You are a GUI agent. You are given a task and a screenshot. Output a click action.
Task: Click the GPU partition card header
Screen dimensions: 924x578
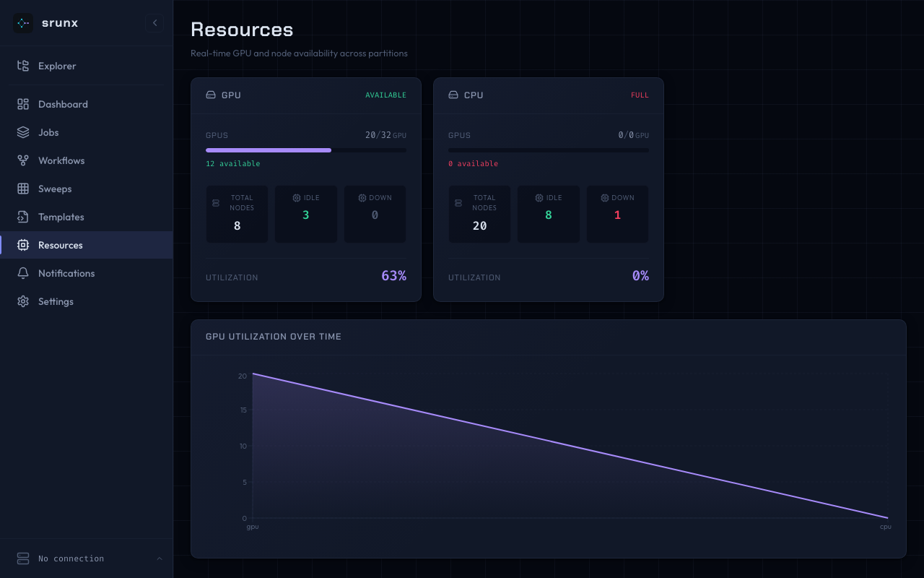[x=305, y=95]
